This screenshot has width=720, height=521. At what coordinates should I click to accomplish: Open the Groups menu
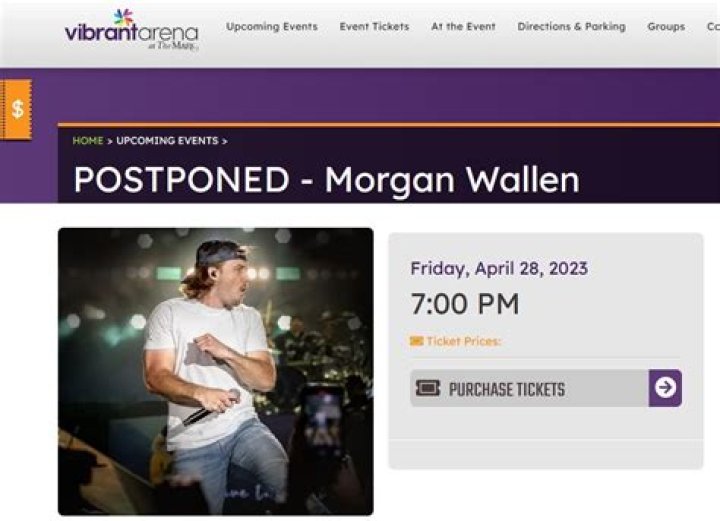pyautogui.click(x=666, y=27)
